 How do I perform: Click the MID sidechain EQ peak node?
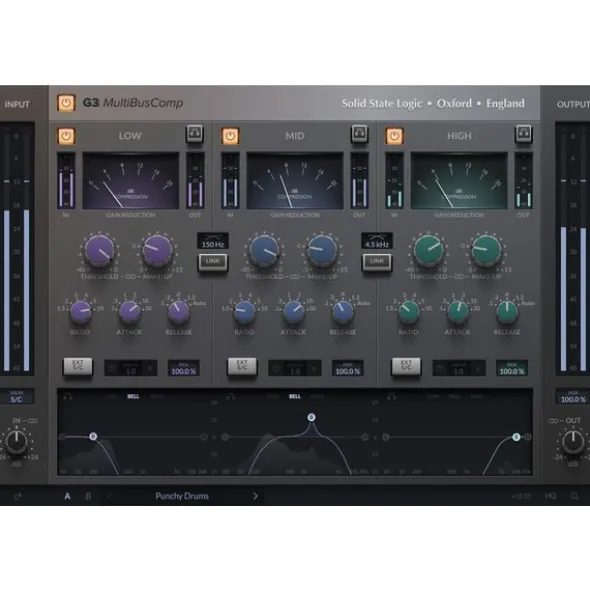coord(311,417)
